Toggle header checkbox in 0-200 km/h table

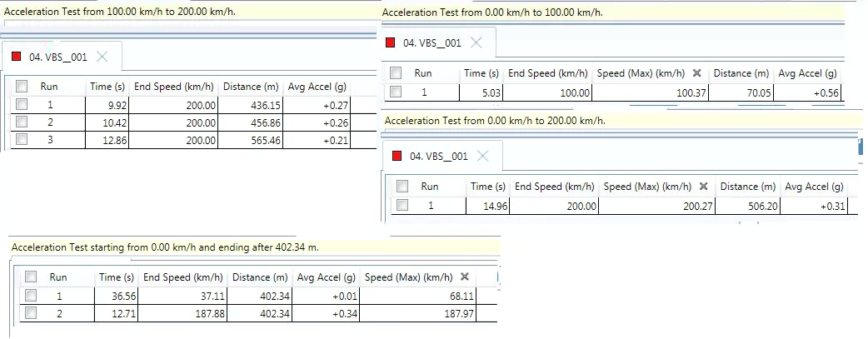(x=402, y=187)
